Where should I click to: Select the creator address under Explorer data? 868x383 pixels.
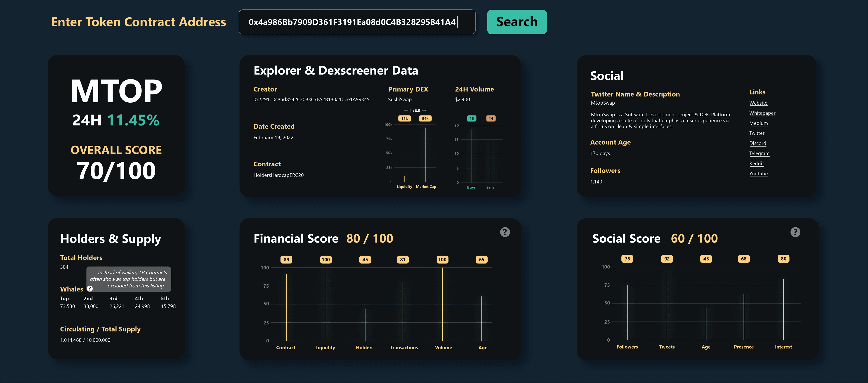[311, 99]
